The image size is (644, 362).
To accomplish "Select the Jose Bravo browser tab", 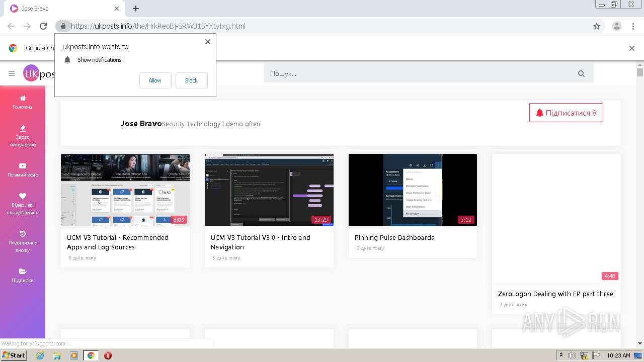I will (65, 9).
